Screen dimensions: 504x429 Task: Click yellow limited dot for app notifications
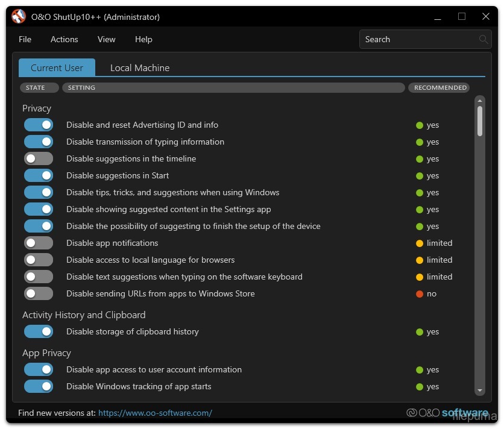420,243
